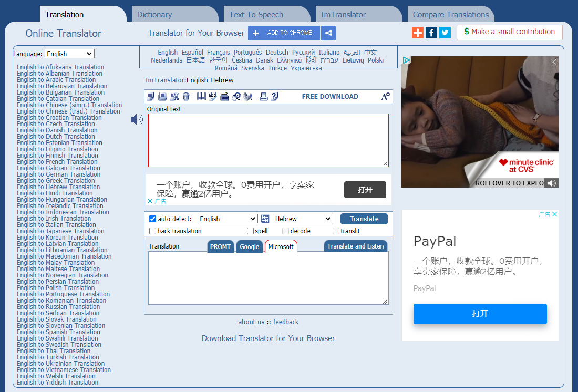578x392 pixels.
Task: Click the dark 打开 button in inline ad
Action: pyautogui.click(x=365, y=190)
